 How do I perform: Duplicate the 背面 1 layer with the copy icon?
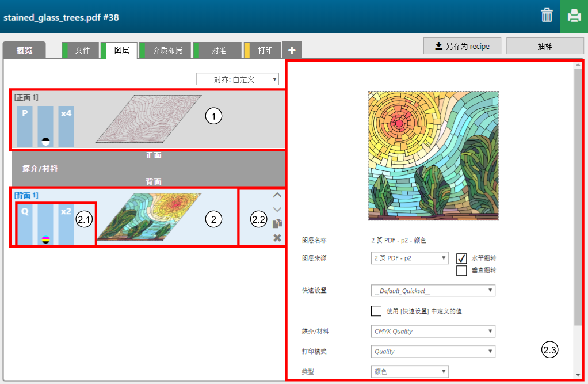[277, 224]
